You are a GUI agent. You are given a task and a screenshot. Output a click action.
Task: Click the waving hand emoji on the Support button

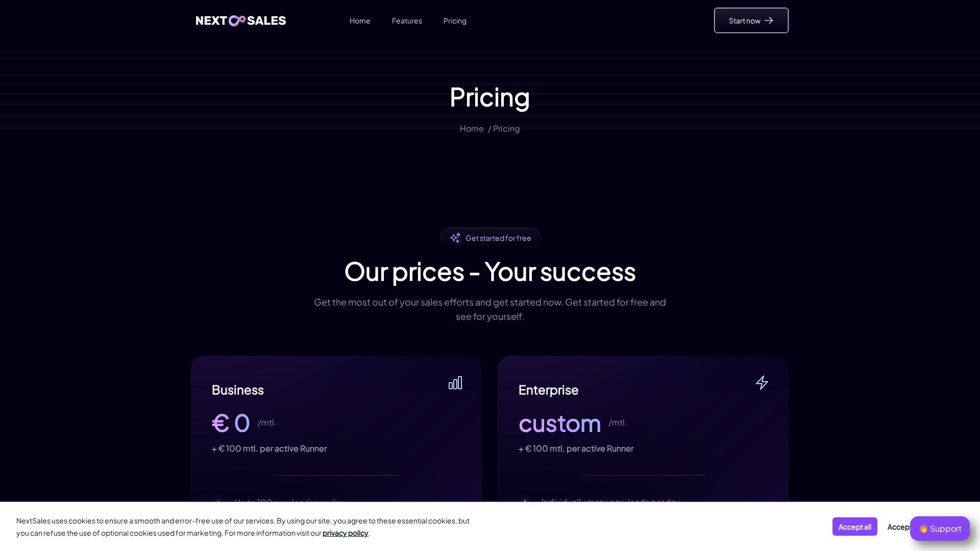[923, 529]
